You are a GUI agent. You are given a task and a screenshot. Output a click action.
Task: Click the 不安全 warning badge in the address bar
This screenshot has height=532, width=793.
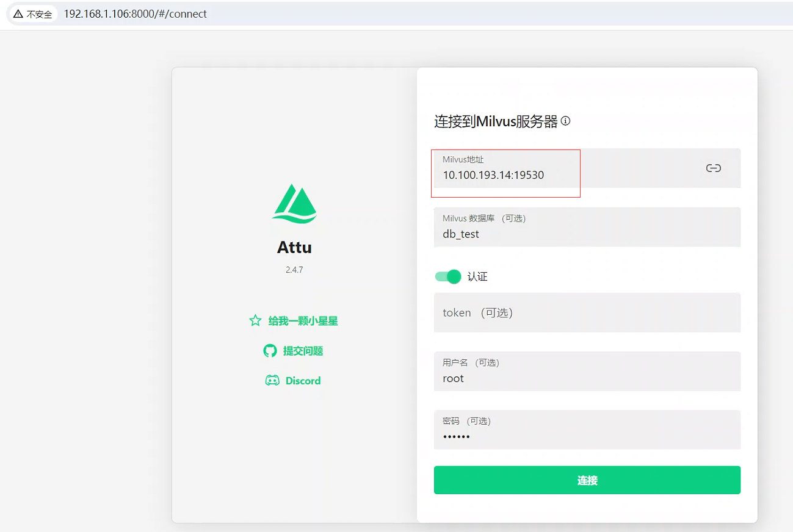coord(33,14)
